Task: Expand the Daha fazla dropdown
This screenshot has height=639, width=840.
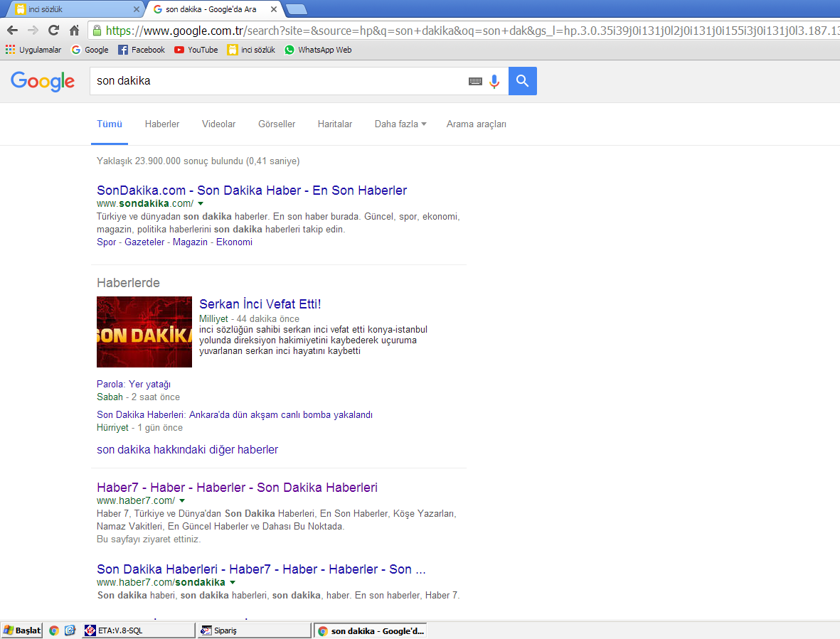Action: (x=400, y=124)
